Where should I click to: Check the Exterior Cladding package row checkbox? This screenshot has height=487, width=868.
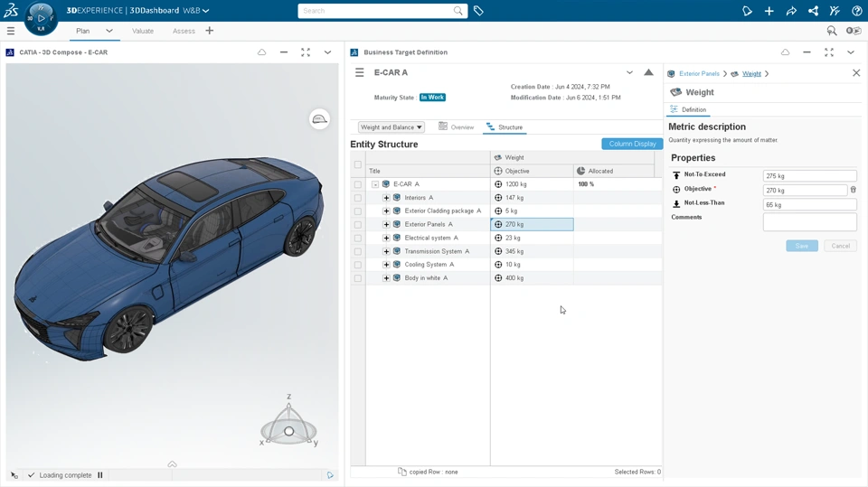(x=358, y=211)
